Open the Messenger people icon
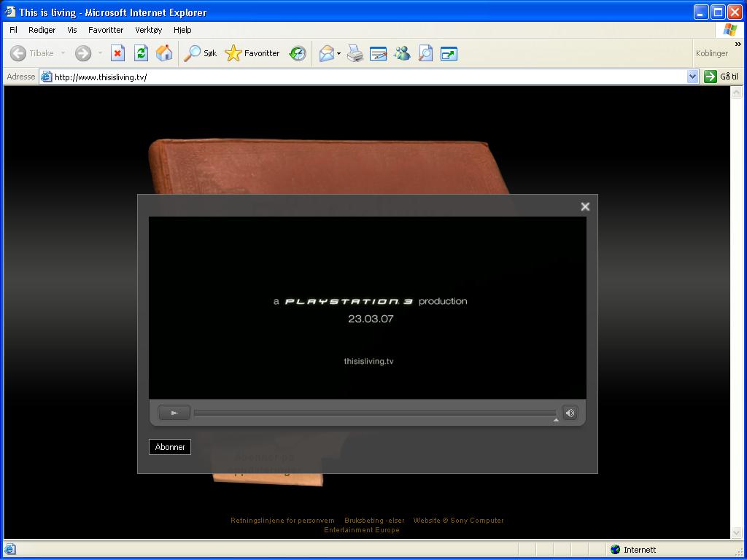 (402, 53)
